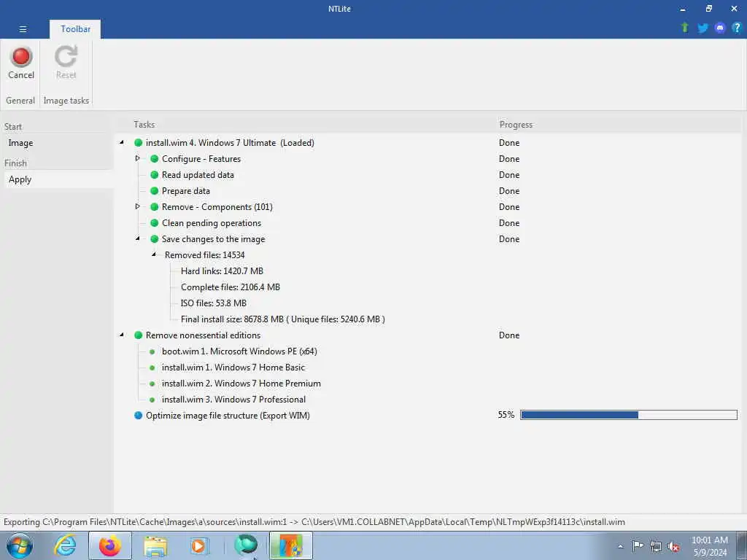Click green status dot of Save changes row
Image resolution: width=747 pixels, height=560 pixels.
click(x=155, y=239)
